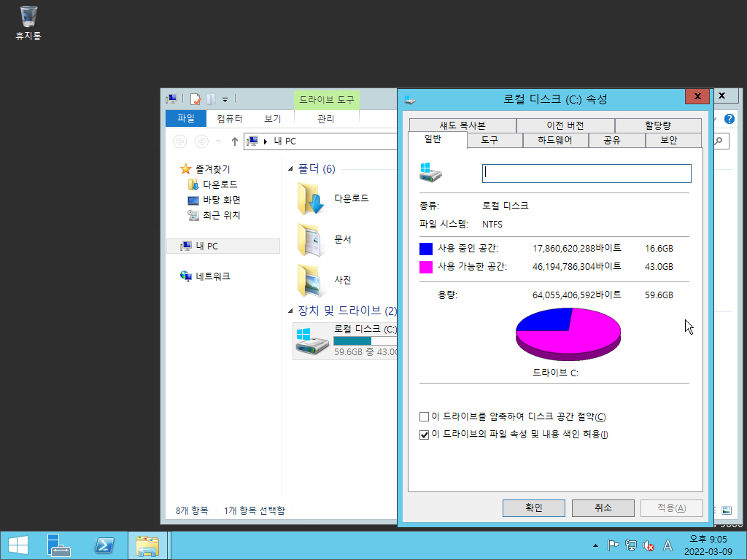Open the recent locations dropdown arrow
Image resolution: width=747 pixels, height=560 pixels.
pos(218,141)
